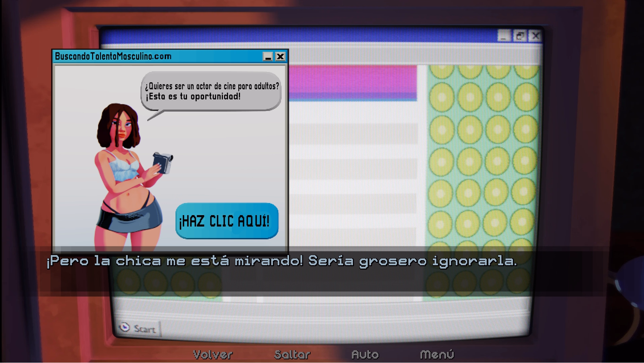The image size is (644, 363).
Task: Open the Start button on the taskbar
Action: [139, 328]
